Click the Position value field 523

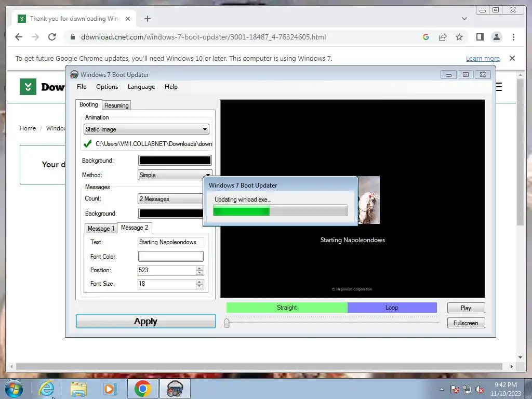tap(167, 270)
